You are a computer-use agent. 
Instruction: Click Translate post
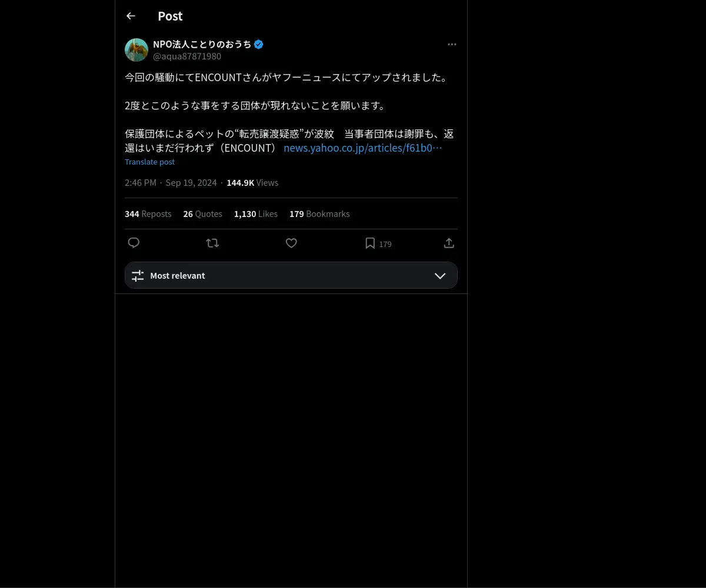(149, 162)
